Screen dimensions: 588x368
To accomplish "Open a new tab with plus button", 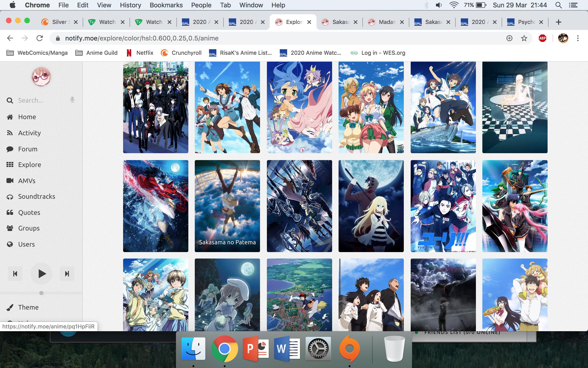I will click(558, 22).
